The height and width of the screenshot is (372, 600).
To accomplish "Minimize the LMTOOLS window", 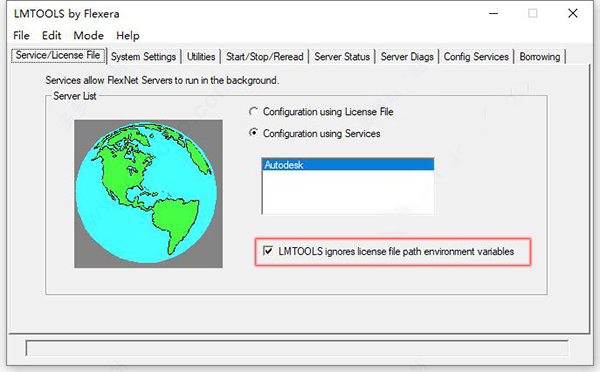I will pos(494,14).
